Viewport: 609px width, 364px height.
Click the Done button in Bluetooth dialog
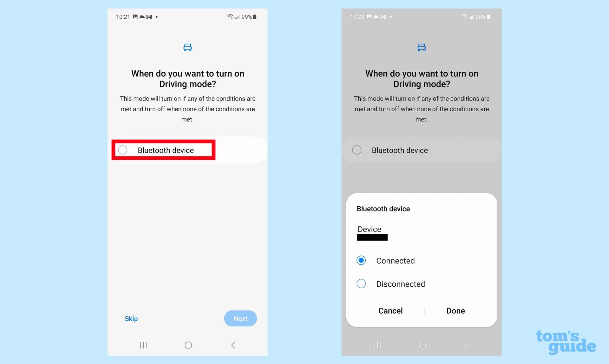pyautogui.click(x=456, y=311)
